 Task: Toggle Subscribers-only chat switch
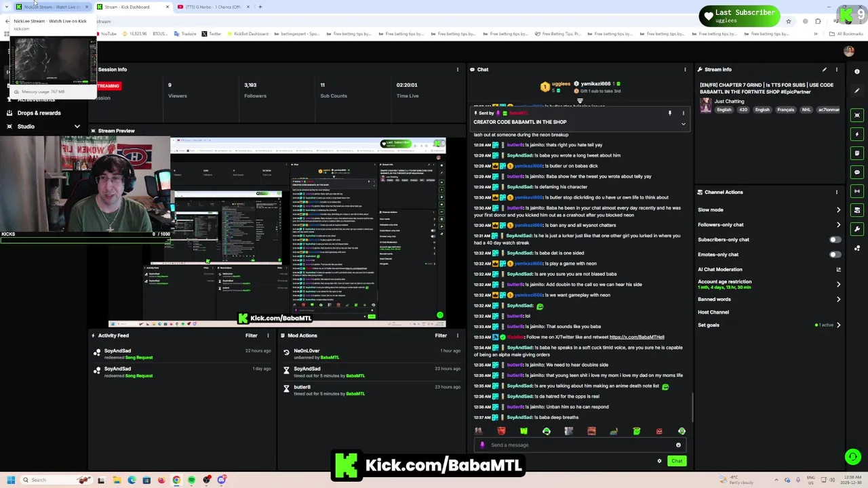(835, 240)
